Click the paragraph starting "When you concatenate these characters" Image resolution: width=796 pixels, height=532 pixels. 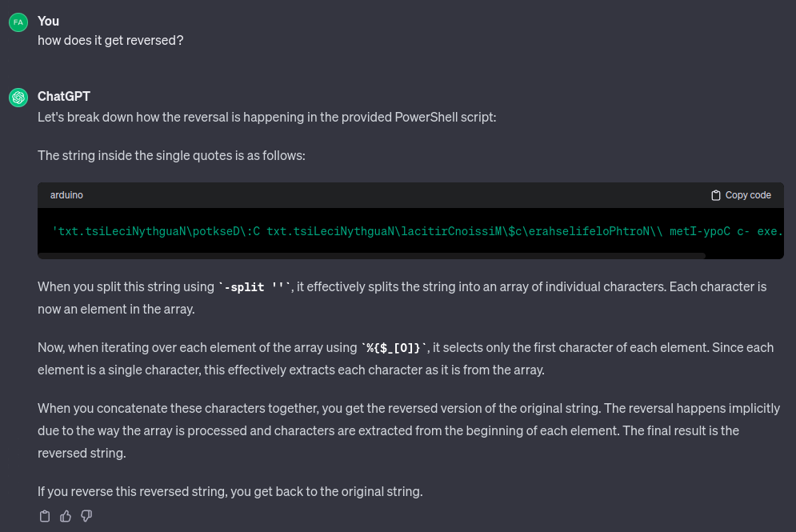[x=408, y=430]
